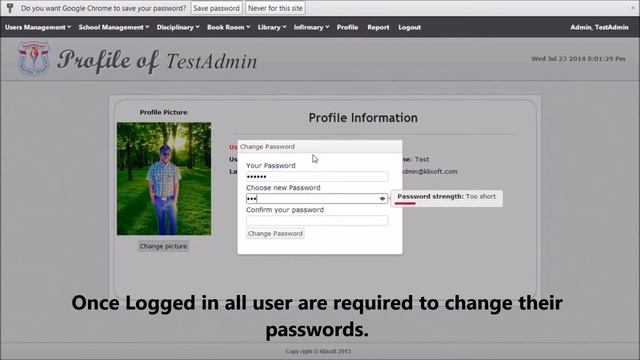Click the date and time text
Screen dimensions: 640x360
click(578, 59)
